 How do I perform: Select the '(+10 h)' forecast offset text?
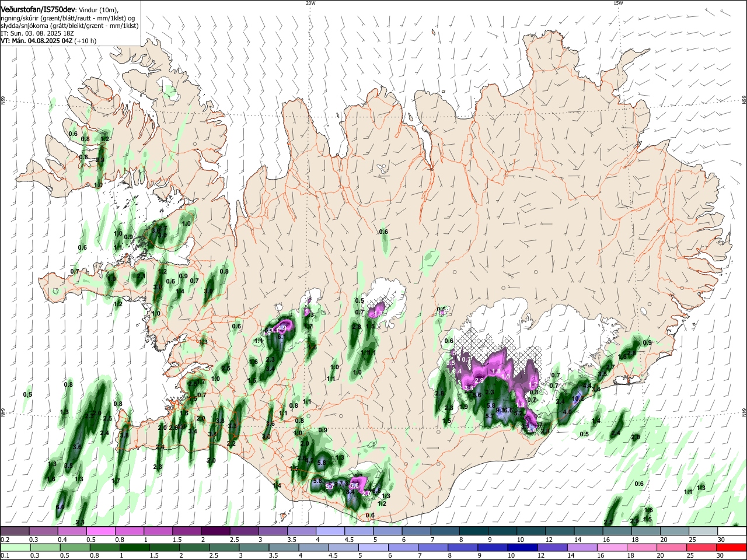pyautogui.click(x=86, y=41)
